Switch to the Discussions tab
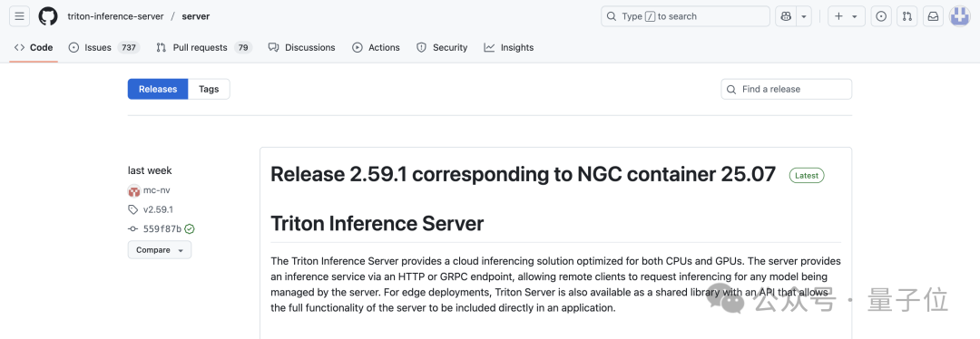The image size is (980, 339). [302, 47]
